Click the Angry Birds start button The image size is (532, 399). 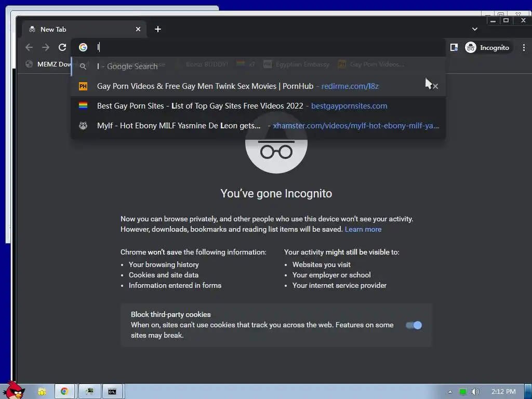tap(14, 391)
